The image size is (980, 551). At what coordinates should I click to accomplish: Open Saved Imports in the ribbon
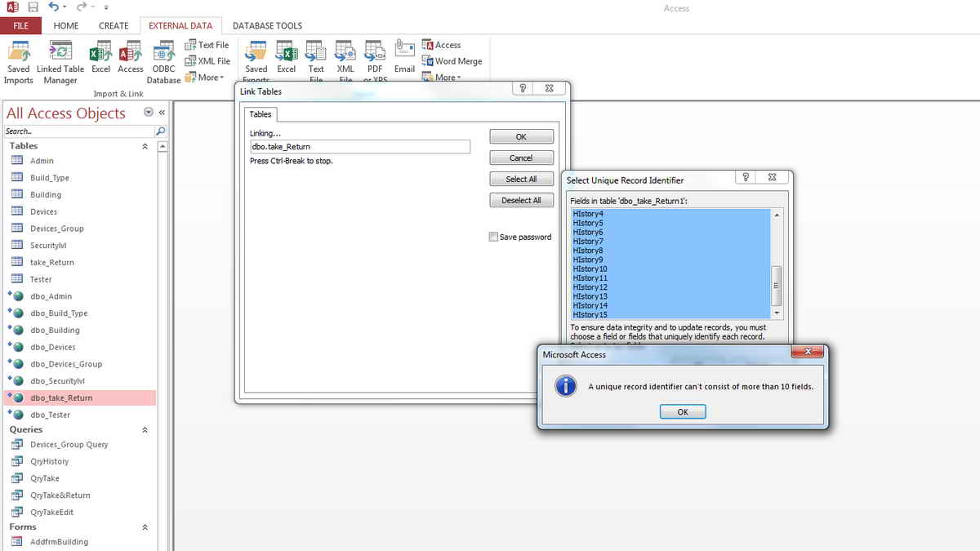click(18, 62)
